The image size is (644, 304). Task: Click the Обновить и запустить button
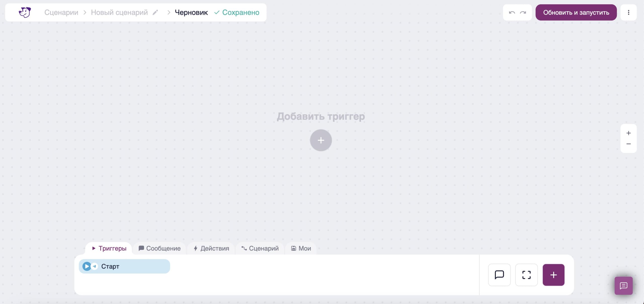coord(576,12)
